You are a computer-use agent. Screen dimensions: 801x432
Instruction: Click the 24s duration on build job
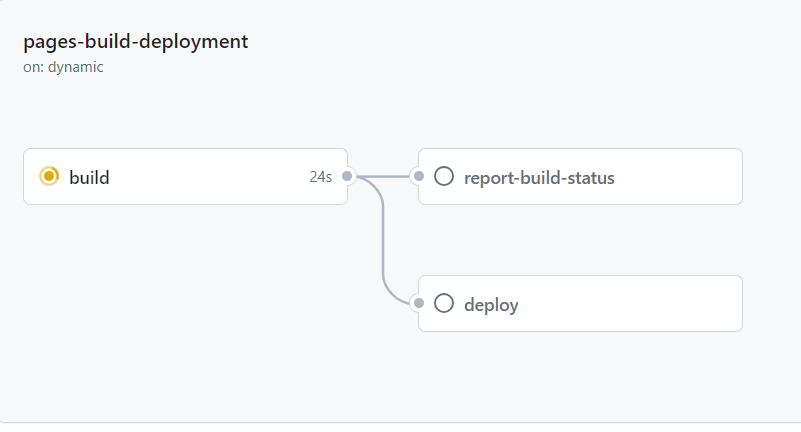[320, 177]
